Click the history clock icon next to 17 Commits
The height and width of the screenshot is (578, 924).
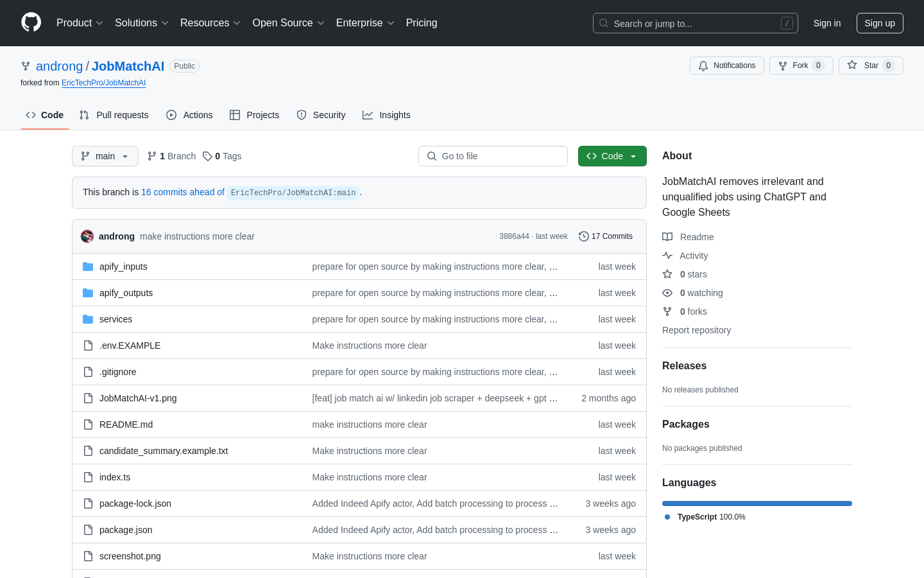coord(584,236)
